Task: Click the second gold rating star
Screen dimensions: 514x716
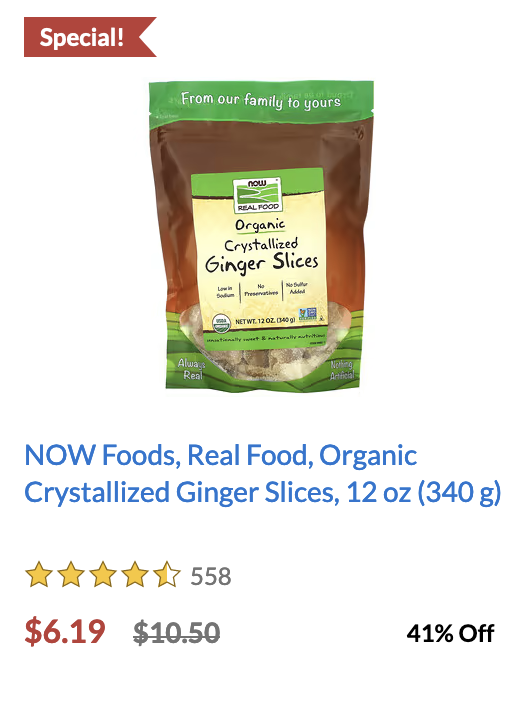Action: coord(70,574)
